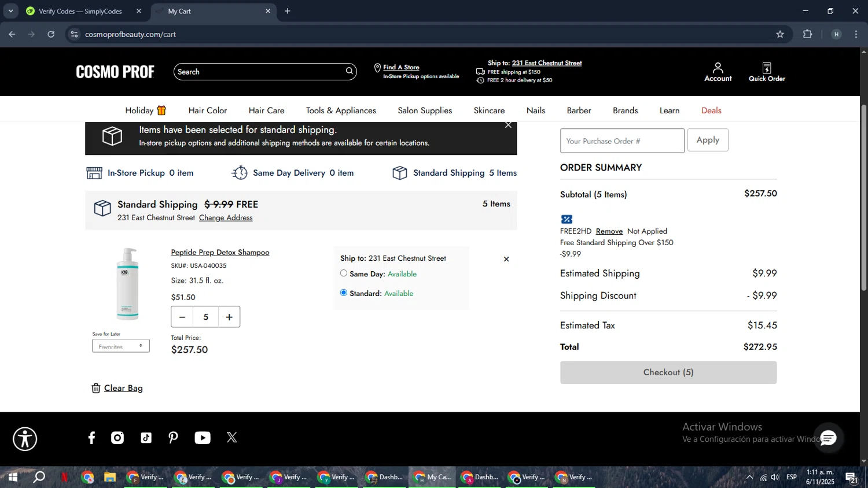The height and width of the screenshot is (488, 868).
Task: Switch to the Verify Codes tab
Action: [x=80, y=11]
